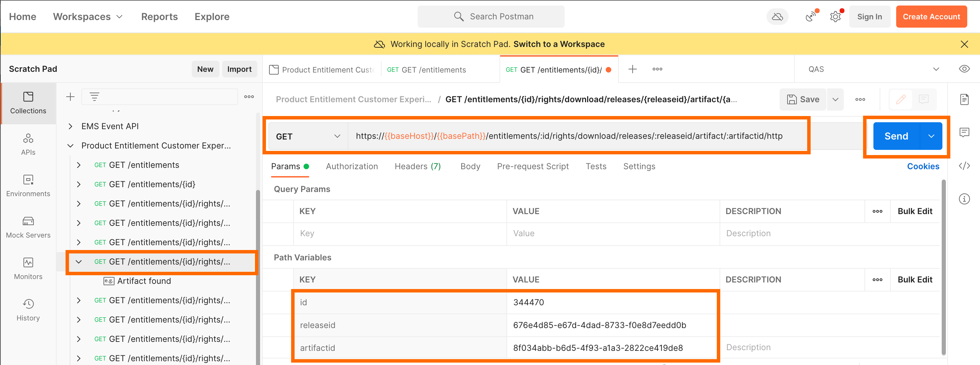Select the Params tab
This screenshot has height=365, width=980.
click(290, 166)
